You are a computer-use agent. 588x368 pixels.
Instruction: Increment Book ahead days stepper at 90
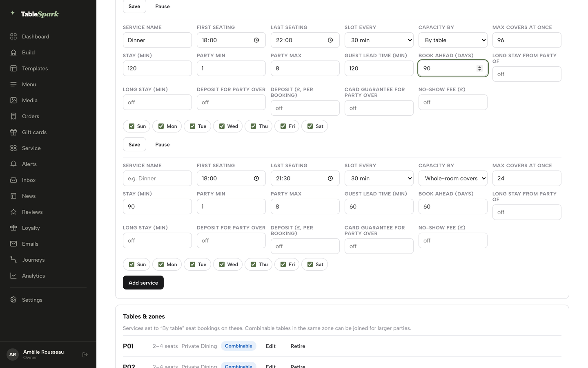point(479,67)
